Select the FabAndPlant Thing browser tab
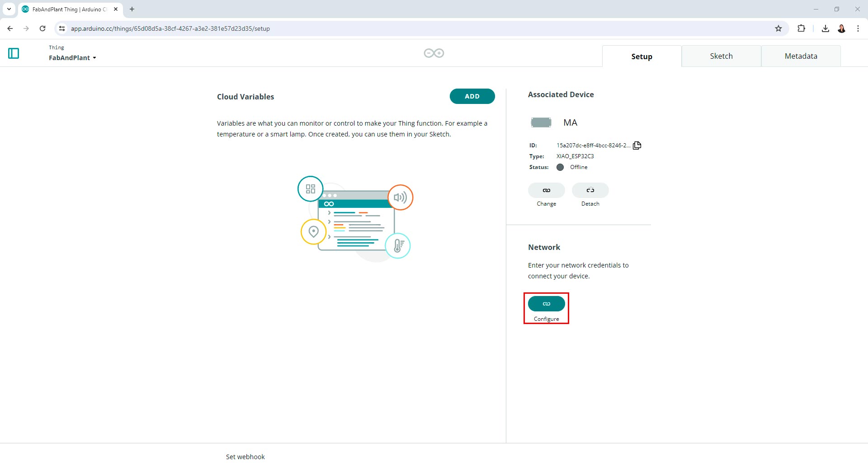Viewport: 868px width, 470px height. [x=71, y=9]
